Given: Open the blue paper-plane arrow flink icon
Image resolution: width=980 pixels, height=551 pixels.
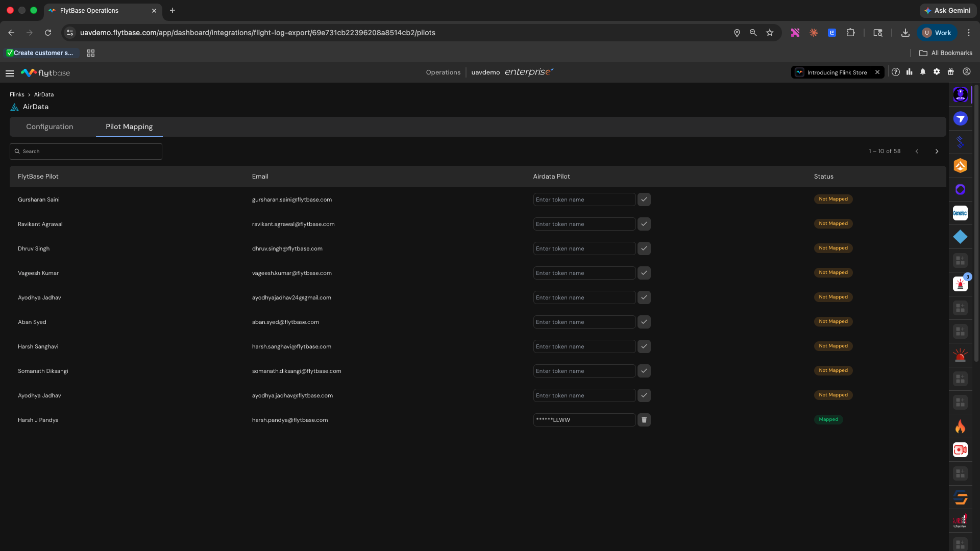Looking at the screenshot, I should pos(960,119).
